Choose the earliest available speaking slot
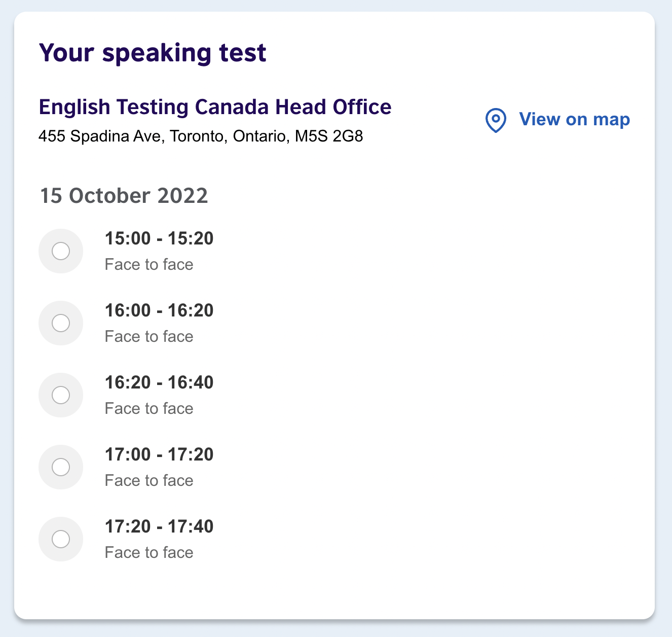 pos(61,251)
